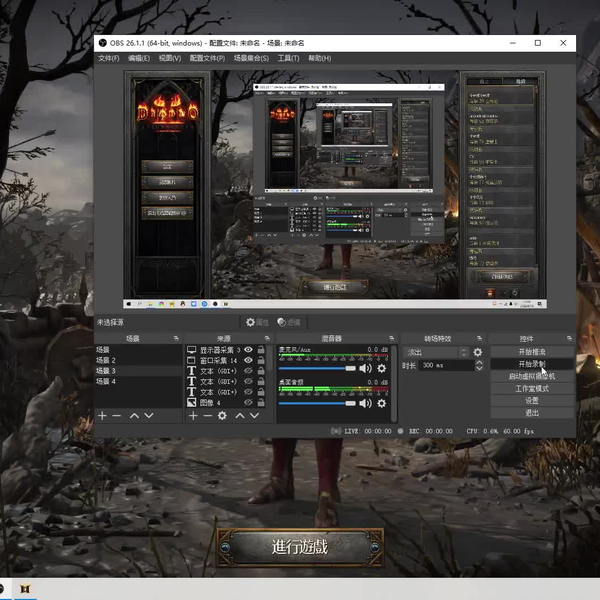Select the 窗口采集 14 source row
Viewport: 600px width, 600px height.
coord(227,360)
